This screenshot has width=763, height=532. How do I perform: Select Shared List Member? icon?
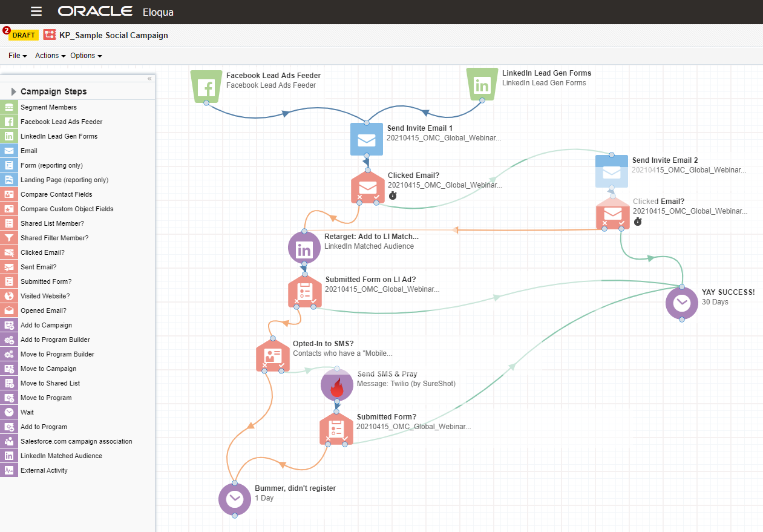[x=9, y=223]
